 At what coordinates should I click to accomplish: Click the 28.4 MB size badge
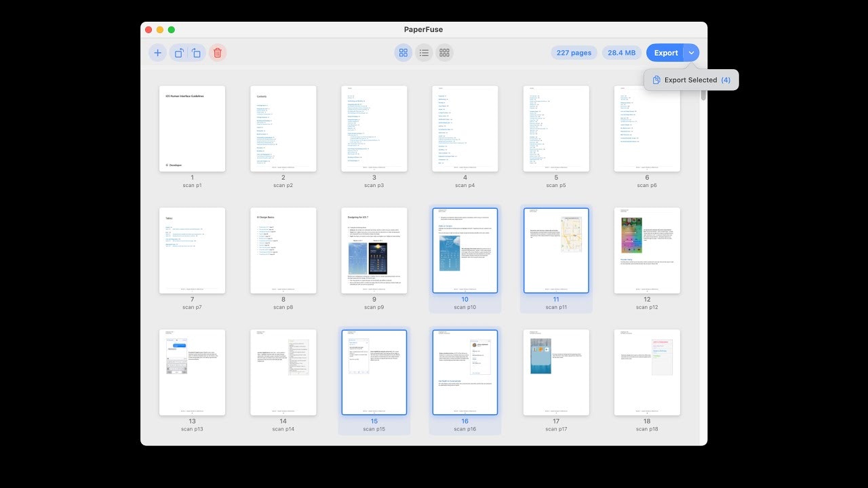pos(621,53)
